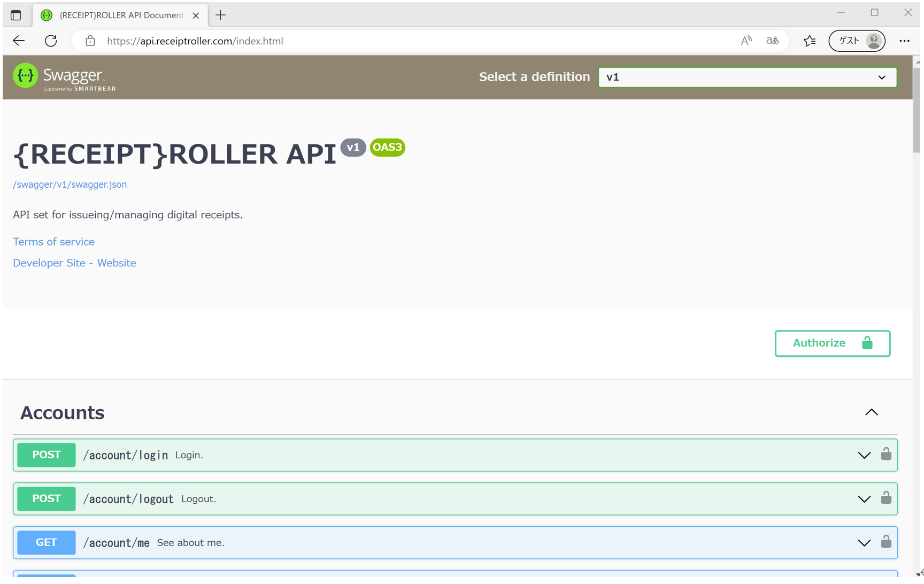Click the v1 version badge beside the title
This screenshot has width=924, height=584.
[x=353, y=148]
